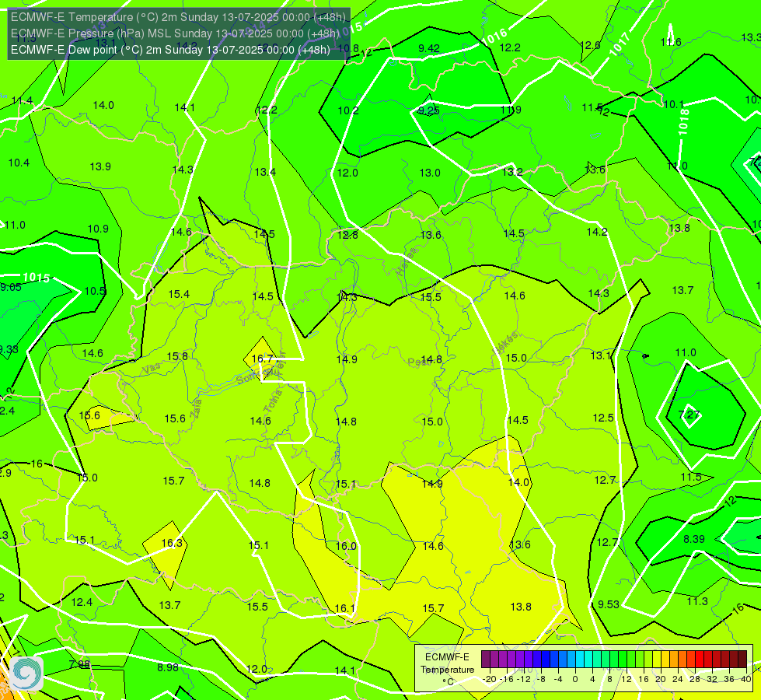Click the 40 tick on the color scale
The height and width of the screenshot is (700, 761).
coord(746,679)
